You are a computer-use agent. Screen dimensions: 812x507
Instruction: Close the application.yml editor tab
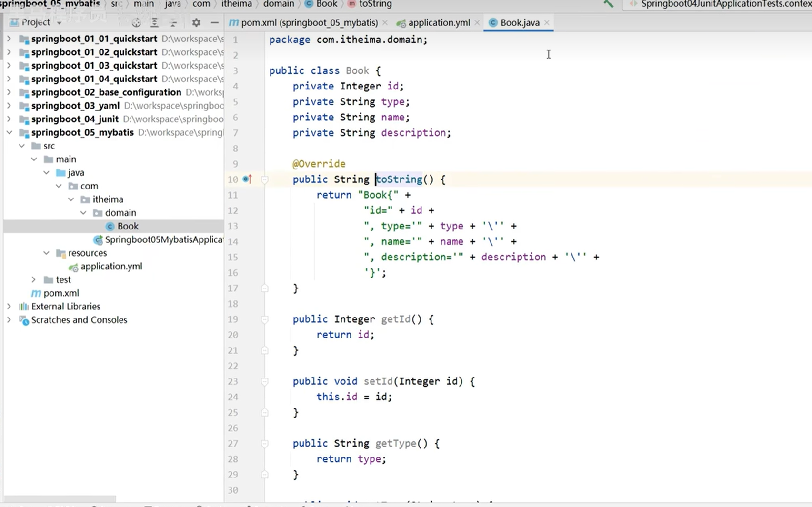tap(477, 22)
